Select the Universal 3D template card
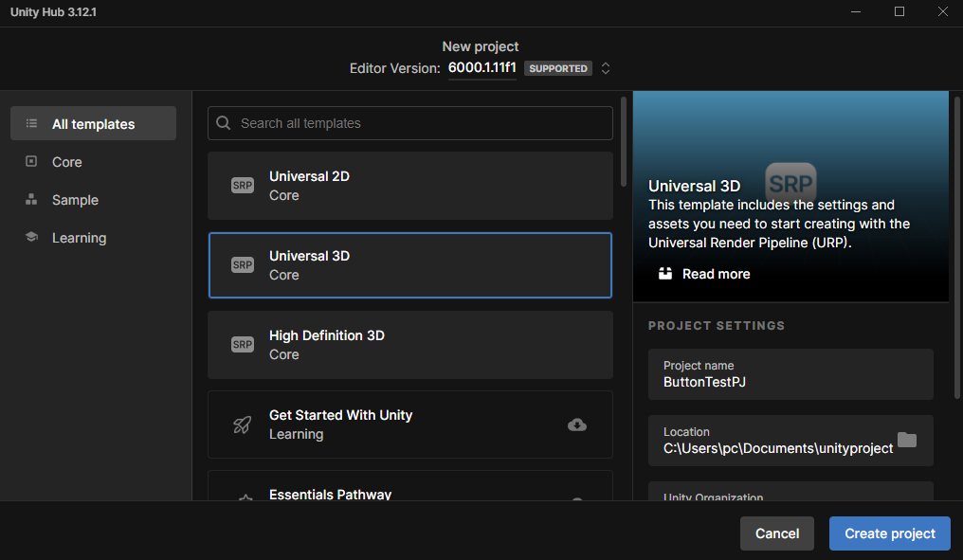 [x=410, y=265]
